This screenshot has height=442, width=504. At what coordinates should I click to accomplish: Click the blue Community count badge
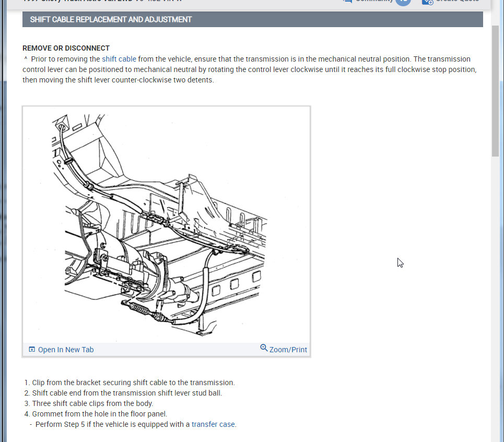(x=403, y=2)
